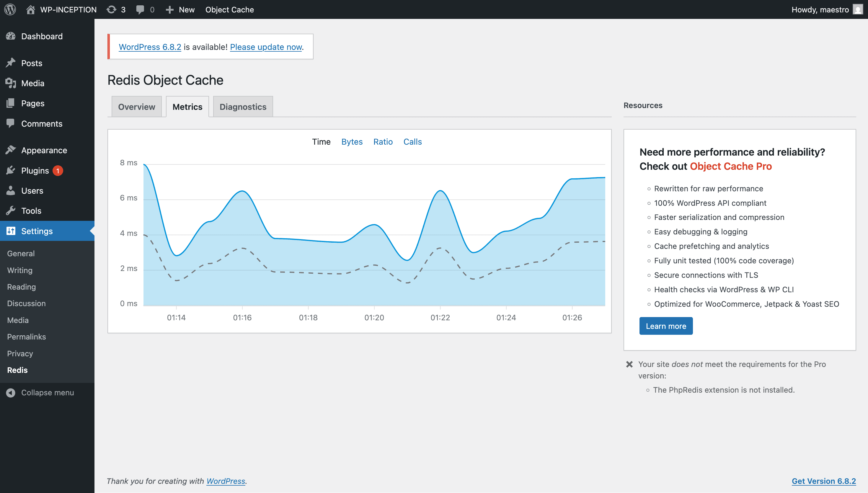Open the WordPress logo menu
This screenshot has width=868, height=493.
10,9
